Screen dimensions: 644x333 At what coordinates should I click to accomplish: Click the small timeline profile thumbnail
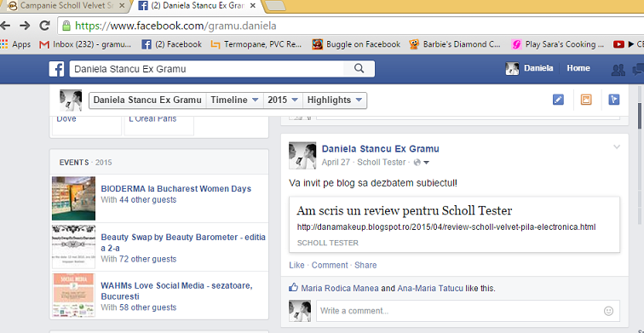71,100
